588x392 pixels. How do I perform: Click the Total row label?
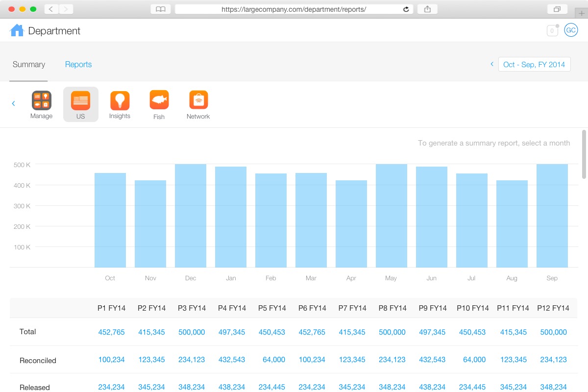[28, 332]
